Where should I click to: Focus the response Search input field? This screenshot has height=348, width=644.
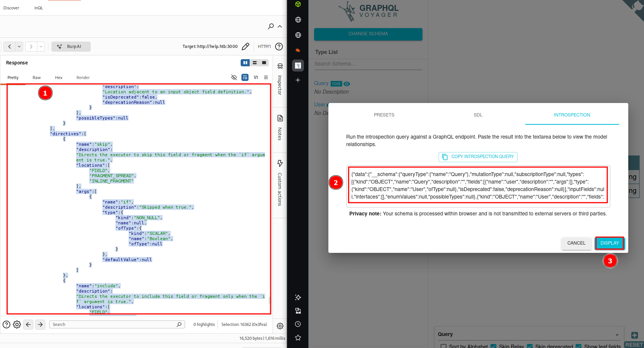pyautogui.click(x=117, y=324)
